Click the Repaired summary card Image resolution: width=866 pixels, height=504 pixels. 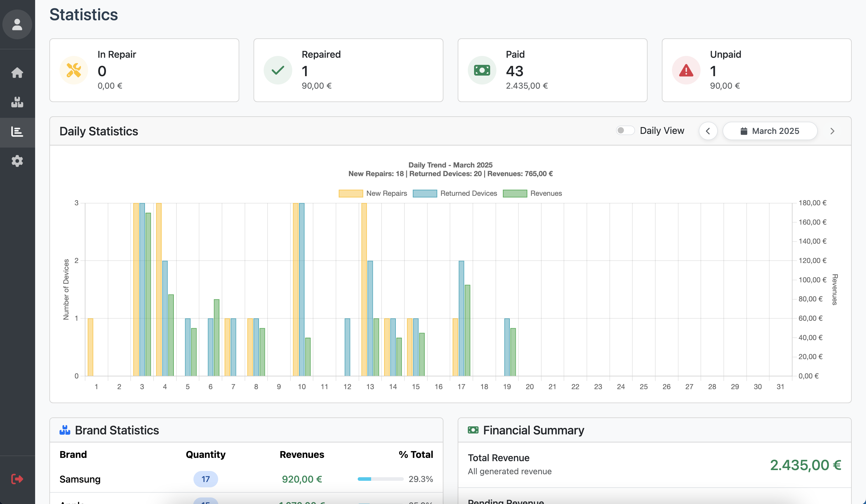[x=348, y=70]
